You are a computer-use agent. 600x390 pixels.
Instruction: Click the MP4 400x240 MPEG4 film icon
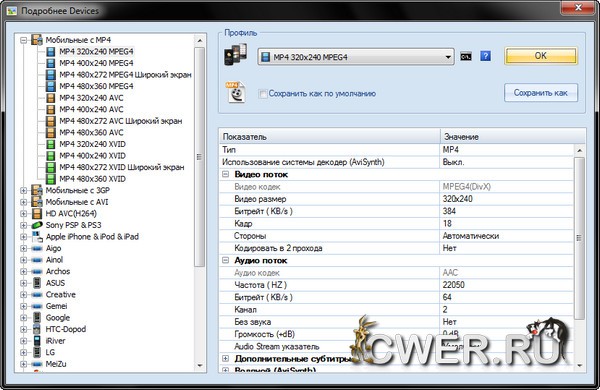(x=51, y=63)
